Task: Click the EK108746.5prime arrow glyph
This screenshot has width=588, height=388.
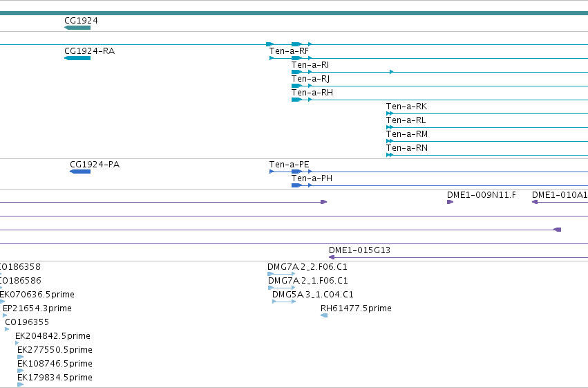Action: click(21, 371)
